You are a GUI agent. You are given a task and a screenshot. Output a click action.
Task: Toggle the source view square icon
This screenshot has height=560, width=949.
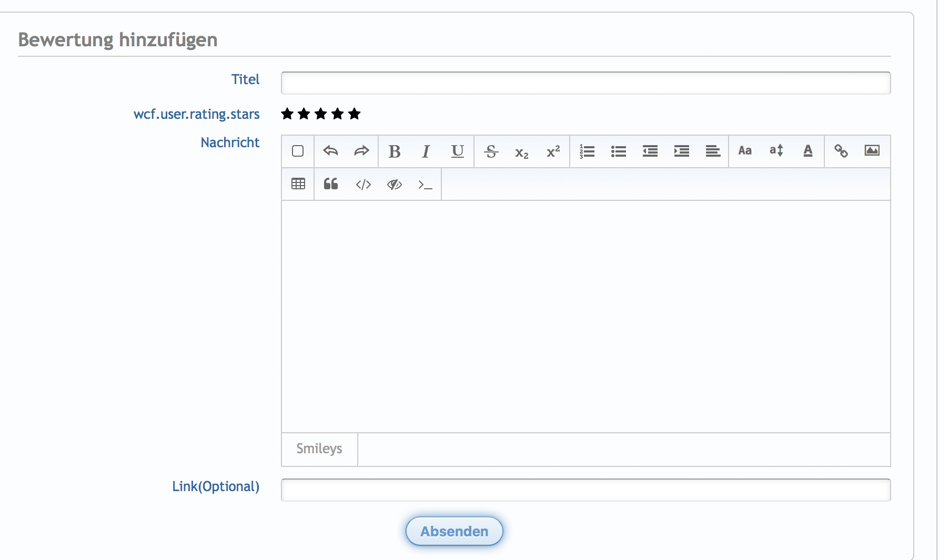pyautogui.click(x=298, y=151)
